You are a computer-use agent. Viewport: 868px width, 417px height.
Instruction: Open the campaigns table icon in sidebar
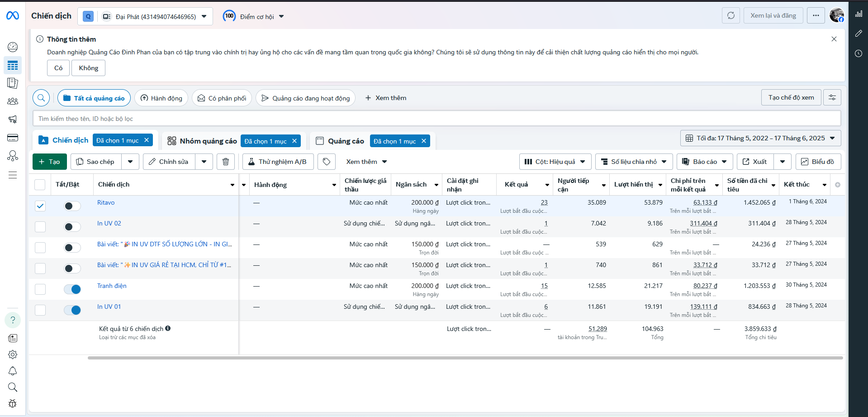pos(13,66)
